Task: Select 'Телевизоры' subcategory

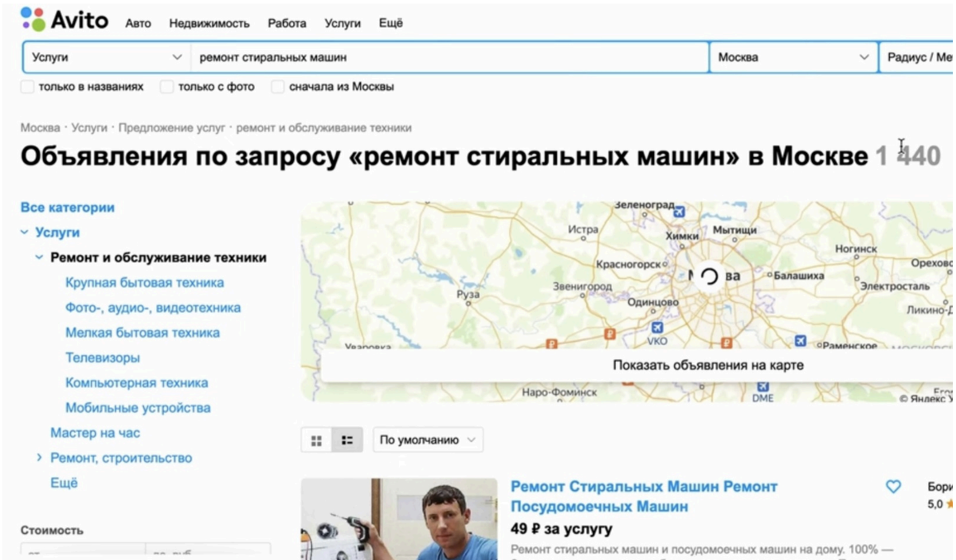Action: click(103, 358)
